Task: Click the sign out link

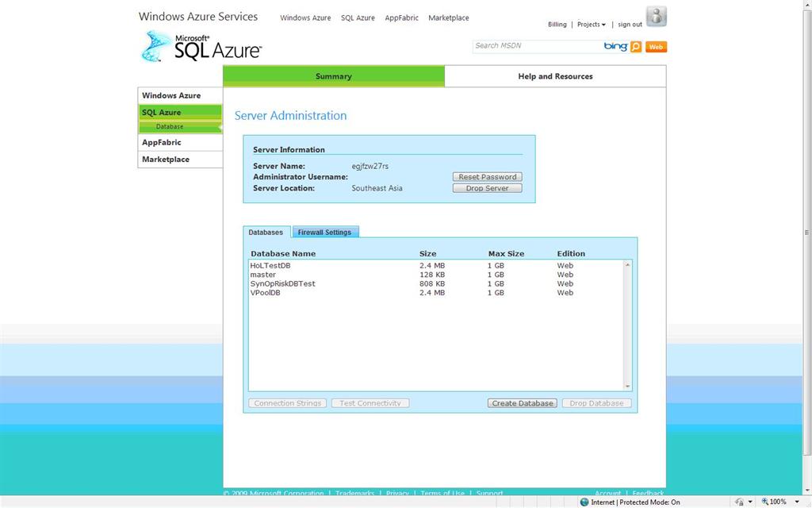Action: click(x=630, y=25)
